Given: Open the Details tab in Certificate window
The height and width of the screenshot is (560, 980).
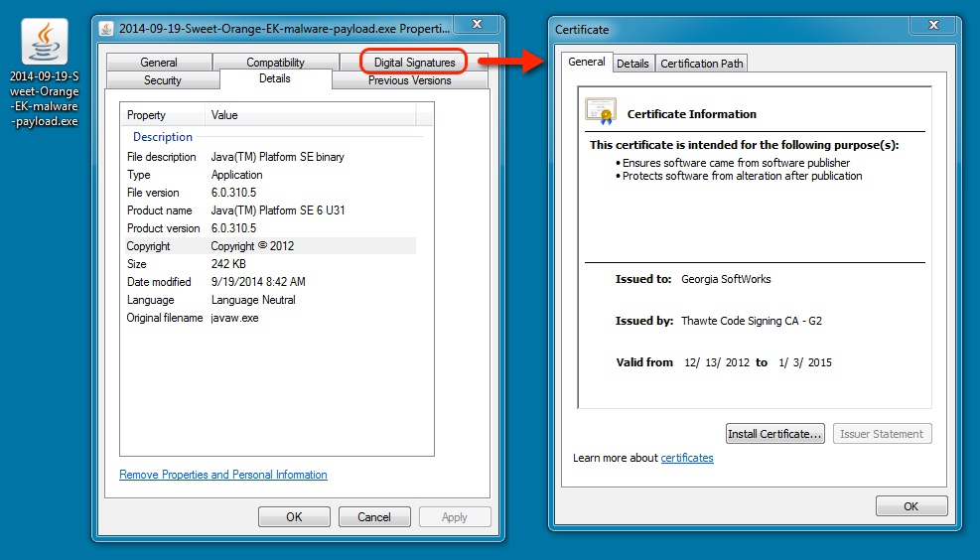Looking at the screenshot, I should click(x=632, y=64).
